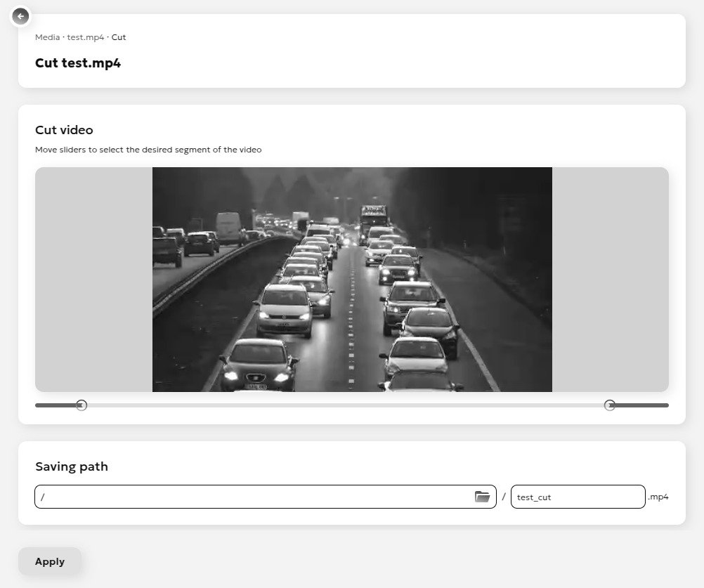Click the .mp4 extension label
Screen dimensions: 704x588
[658, 497]
